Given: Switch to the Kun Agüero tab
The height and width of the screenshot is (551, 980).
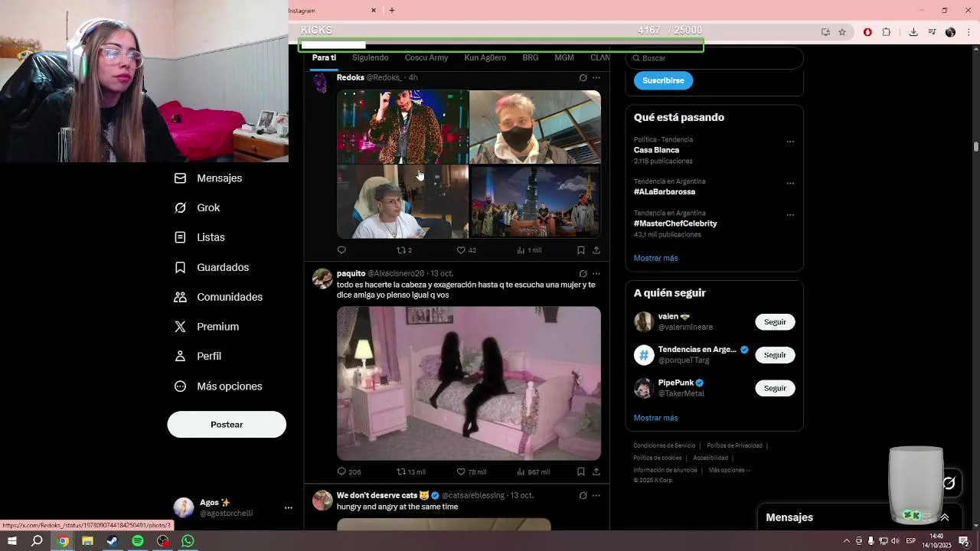Looking at the screenshot, I should 485,58.
